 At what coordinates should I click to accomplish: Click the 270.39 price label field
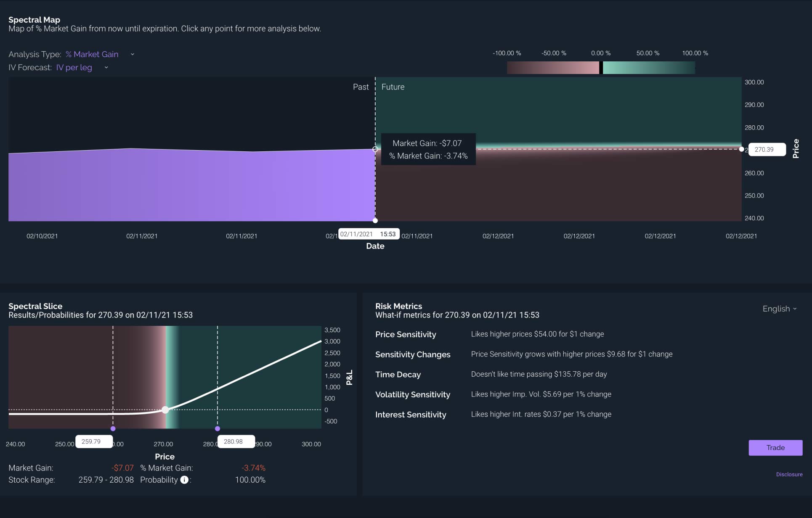767,150
